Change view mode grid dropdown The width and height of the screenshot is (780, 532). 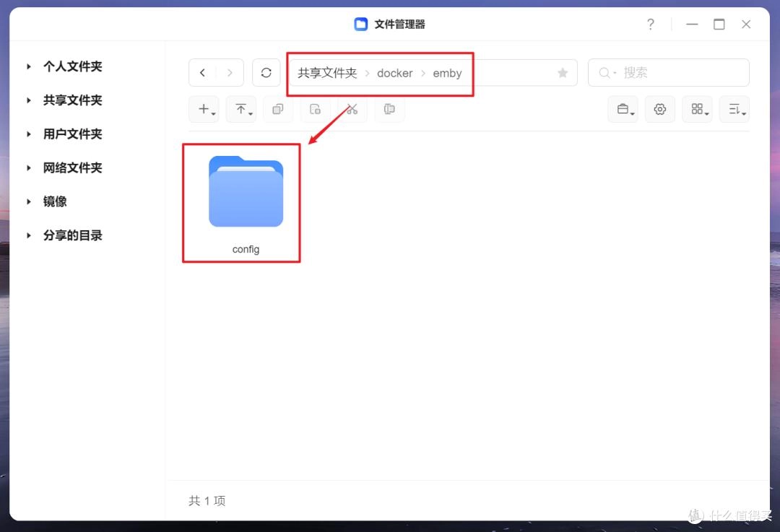pos(698,109)
